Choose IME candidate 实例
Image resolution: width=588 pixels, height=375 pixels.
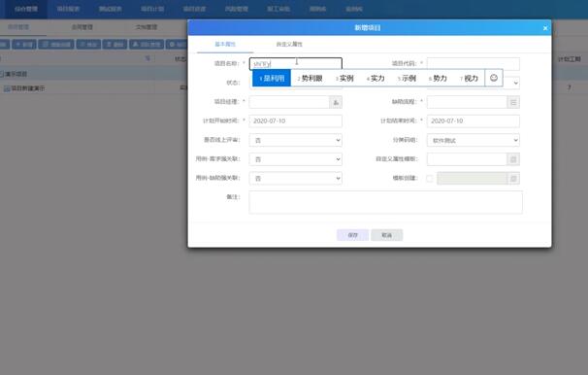tap(344, 78)
